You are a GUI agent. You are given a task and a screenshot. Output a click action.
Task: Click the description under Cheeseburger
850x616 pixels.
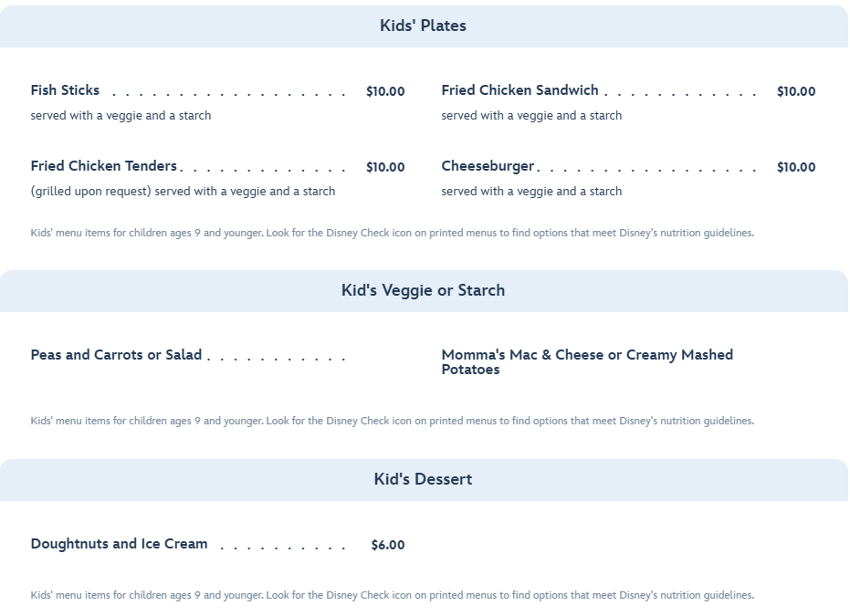(531, 192)
